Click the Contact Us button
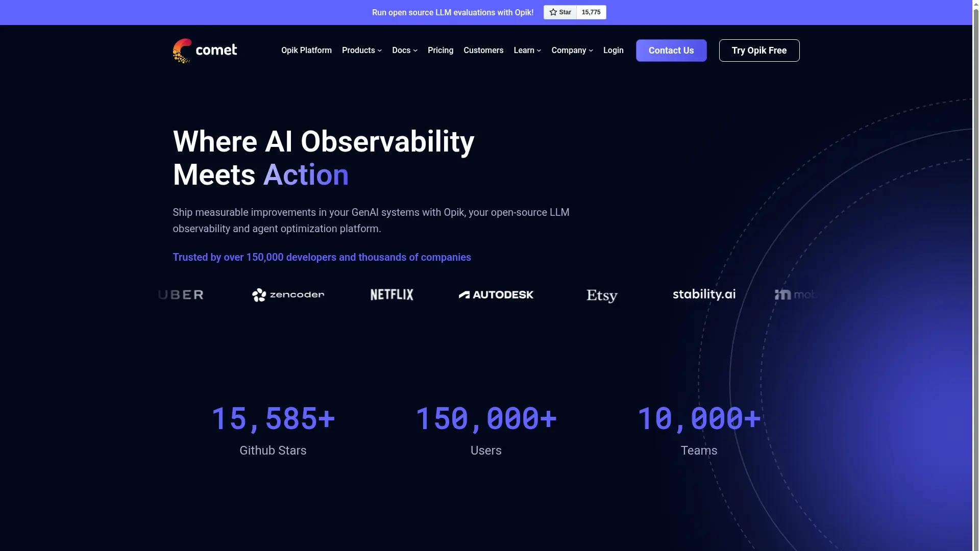This screenshot has width=980, height=551. point(671,50)
